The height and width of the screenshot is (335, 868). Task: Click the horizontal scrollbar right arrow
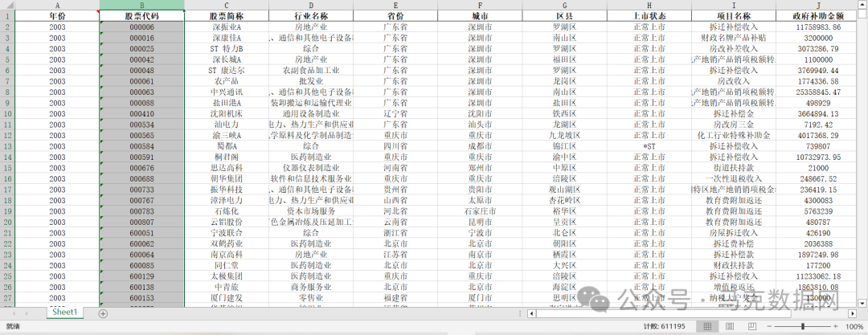(852, 313)
